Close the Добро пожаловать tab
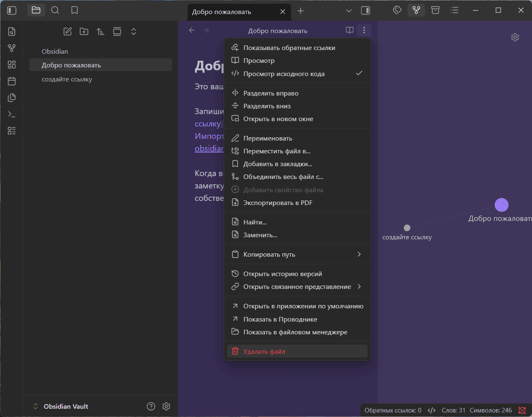The width and height of the screenshot is (532, 417). (283, 12)
